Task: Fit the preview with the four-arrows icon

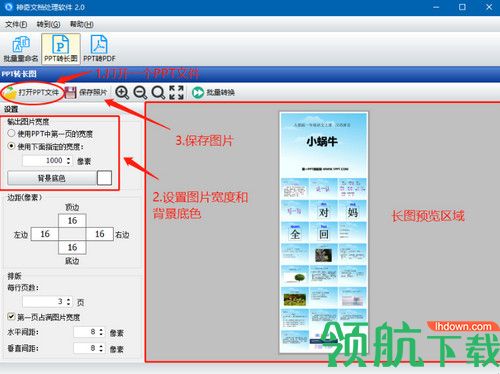Action: click(x=176, y=92)
